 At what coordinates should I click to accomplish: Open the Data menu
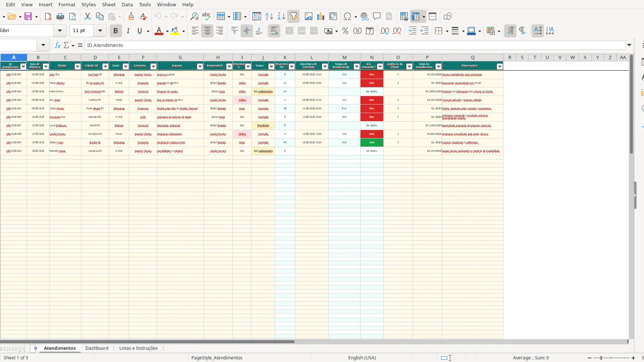pos(127,4)
